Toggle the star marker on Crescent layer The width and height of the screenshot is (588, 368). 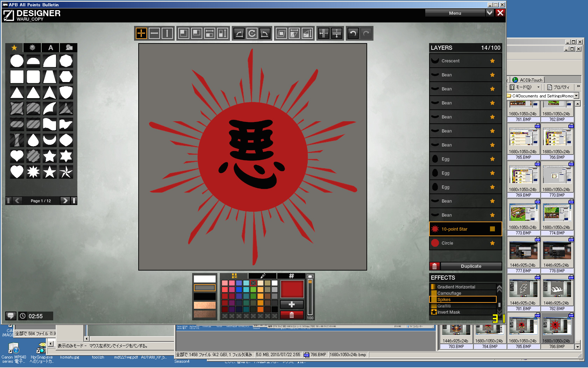pos(492,61)
